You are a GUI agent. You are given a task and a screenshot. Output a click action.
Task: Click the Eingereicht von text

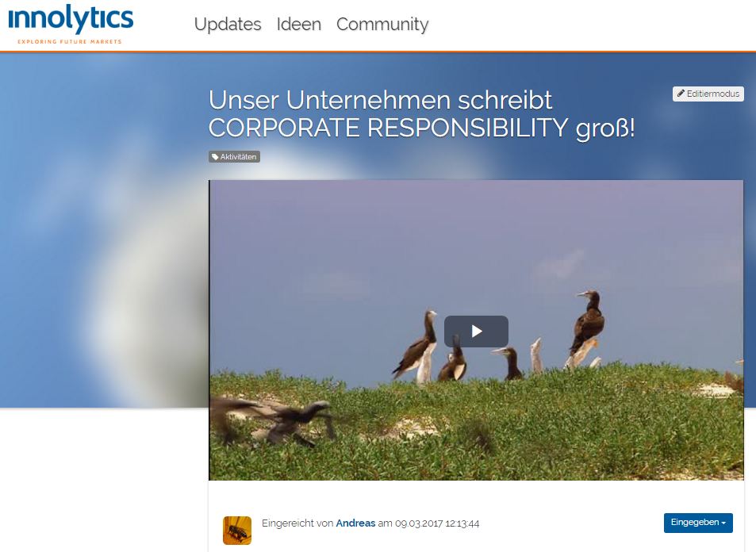[297, 523]
